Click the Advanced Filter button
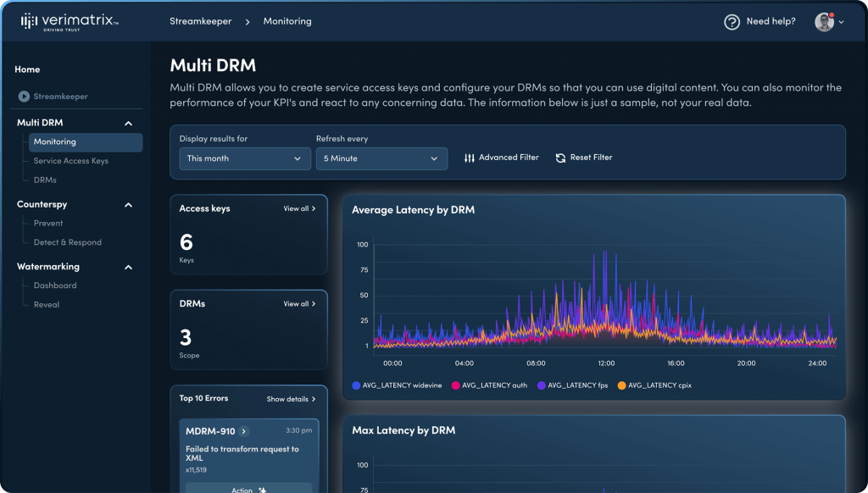This screenshot has height=493, width=868. point(502,158)
